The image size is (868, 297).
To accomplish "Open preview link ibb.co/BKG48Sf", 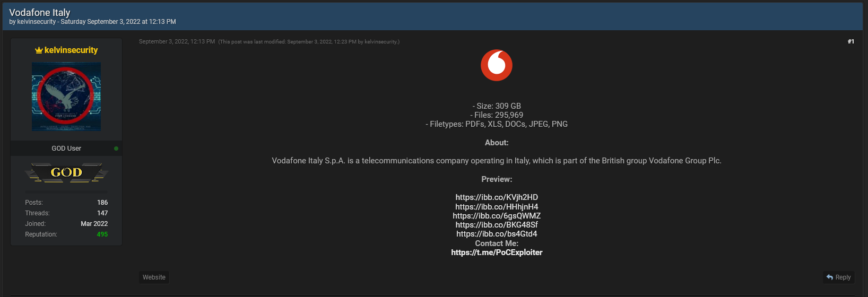I will click(x=497, y=225).
